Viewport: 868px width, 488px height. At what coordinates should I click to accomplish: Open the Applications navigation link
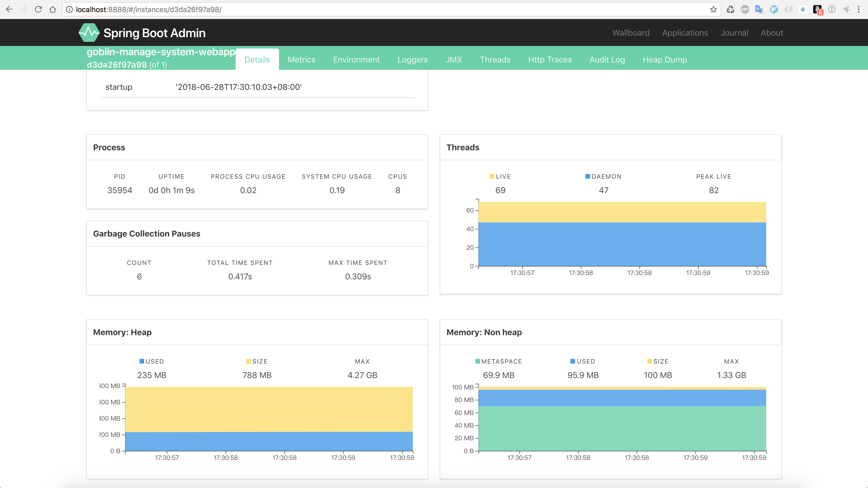685,33
